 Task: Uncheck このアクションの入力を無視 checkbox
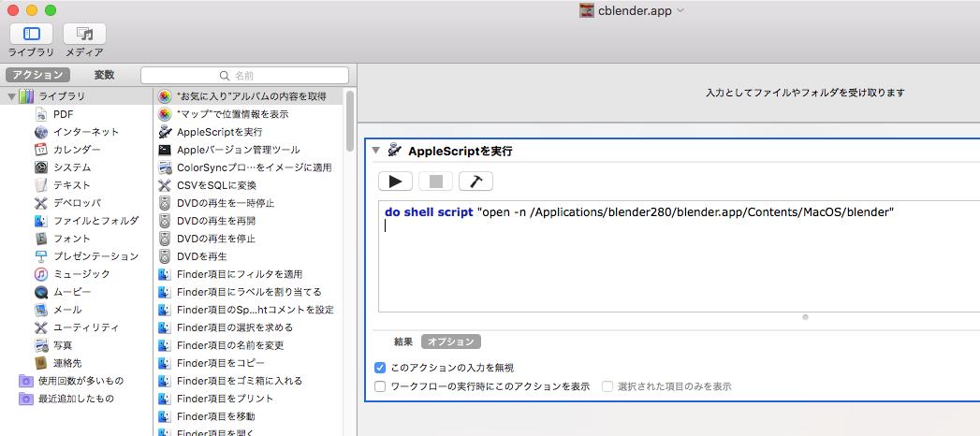coord(380,368)
